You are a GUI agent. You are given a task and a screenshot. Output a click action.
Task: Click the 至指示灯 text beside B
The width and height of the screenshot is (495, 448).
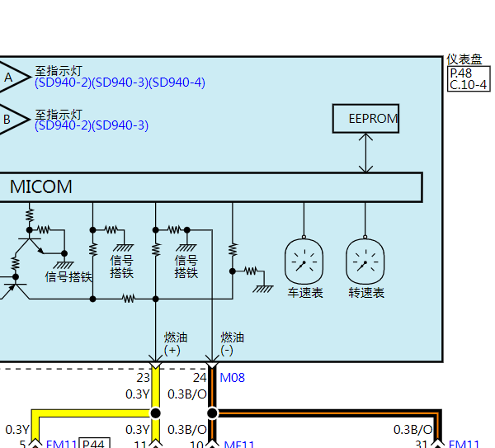[x=59, y=115]
